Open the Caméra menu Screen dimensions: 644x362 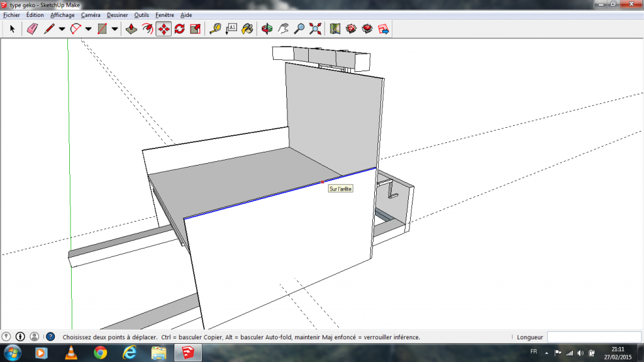[91, 15]
